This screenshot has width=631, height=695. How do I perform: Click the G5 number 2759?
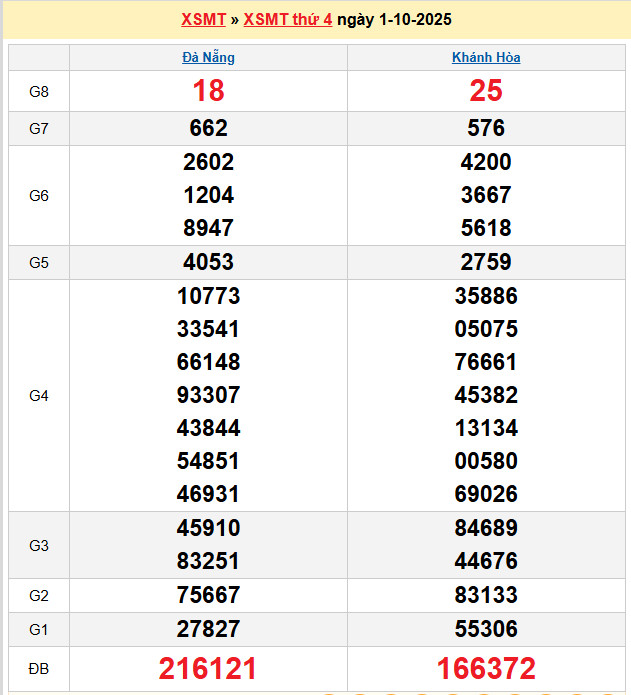[x=486, y=262]
